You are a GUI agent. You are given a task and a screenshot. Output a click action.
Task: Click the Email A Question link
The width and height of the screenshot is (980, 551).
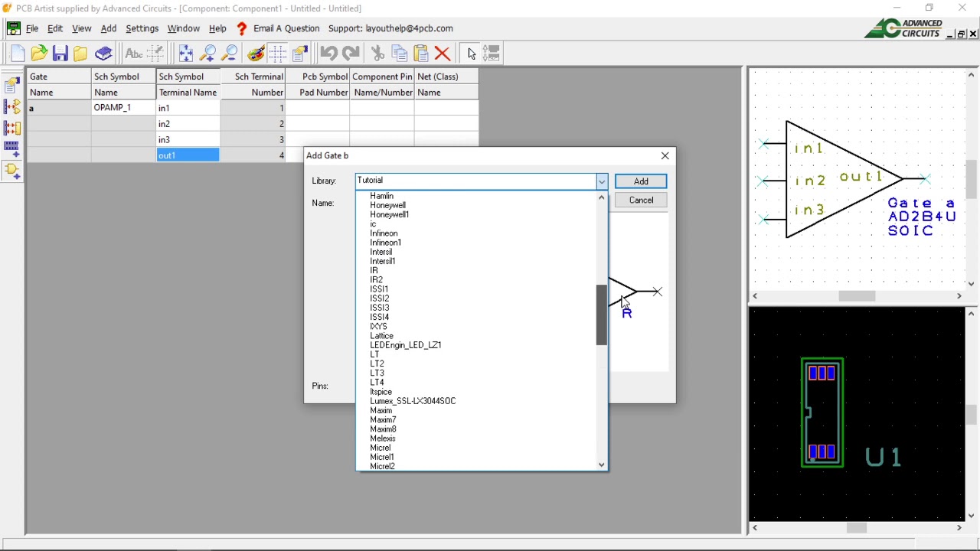(286, 28)
